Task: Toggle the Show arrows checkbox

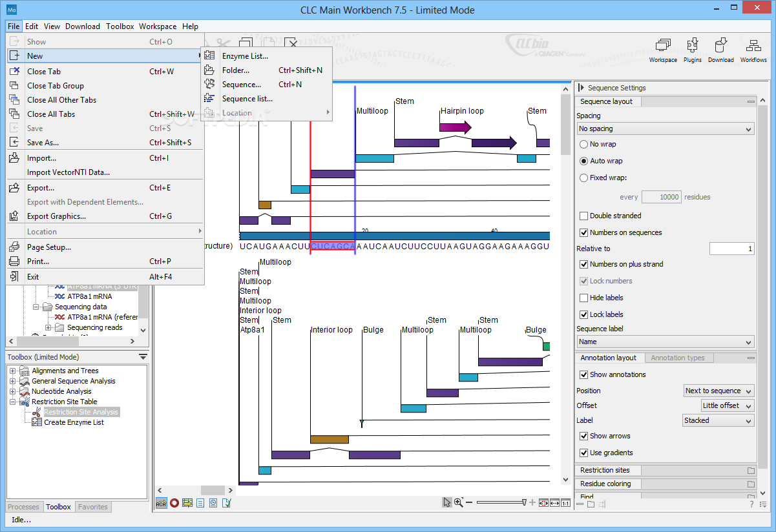Action: [584, 436]
